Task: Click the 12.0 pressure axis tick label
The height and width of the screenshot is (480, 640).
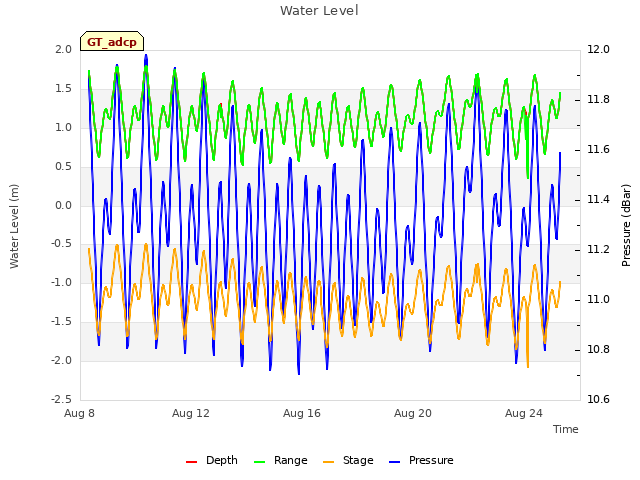Action: coord(598,49)
